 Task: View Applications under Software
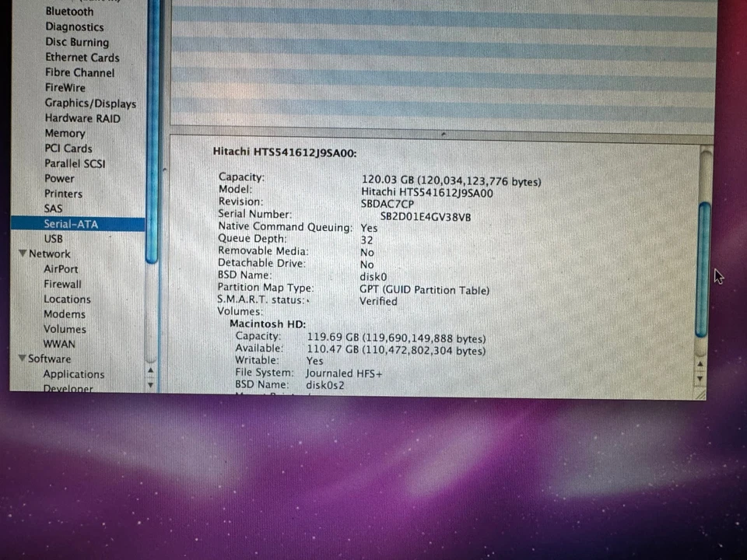pos(74,374)
